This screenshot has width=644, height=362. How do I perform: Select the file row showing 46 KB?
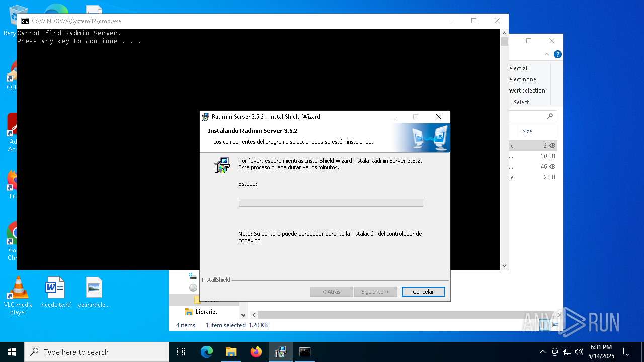(533, 167)
